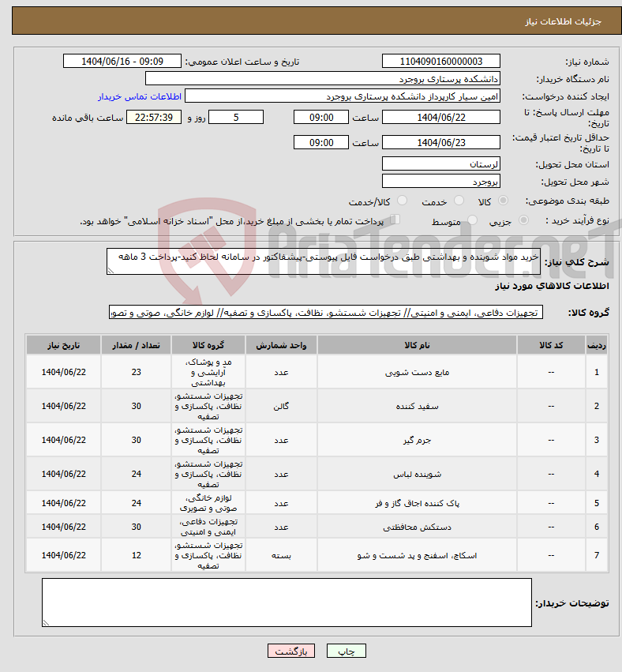Select the پاک کننده اجاق گاز و فر cell
This screenshot has width=622, height=672.
(x=417, y=503)
